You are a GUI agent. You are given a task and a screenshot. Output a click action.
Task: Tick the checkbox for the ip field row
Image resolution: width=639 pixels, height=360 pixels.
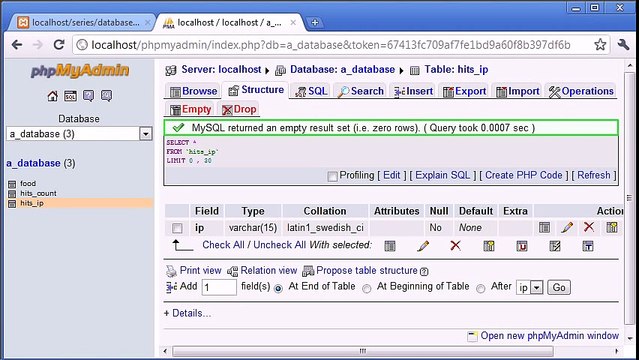[177, 228]
